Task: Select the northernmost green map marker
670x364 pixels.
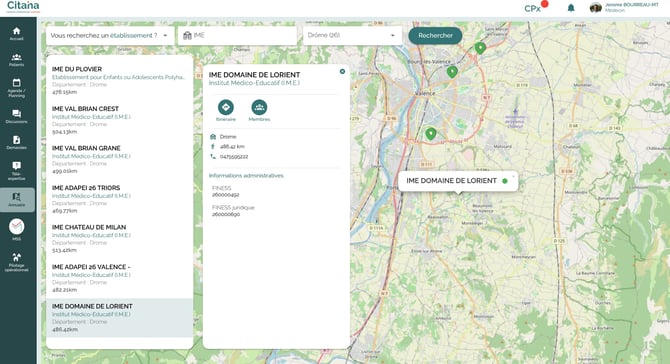Action: coord(480,47)
